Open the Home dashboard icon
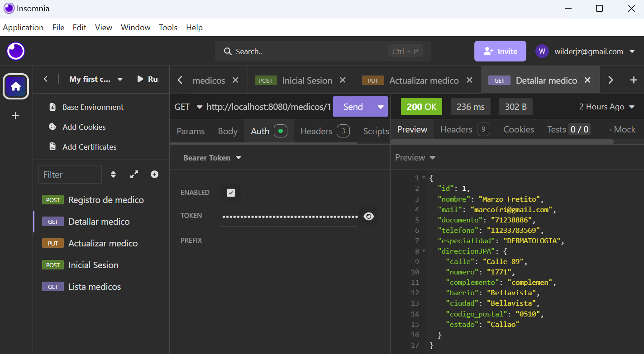This screenshot has height=354, width=644. point(16,86)
